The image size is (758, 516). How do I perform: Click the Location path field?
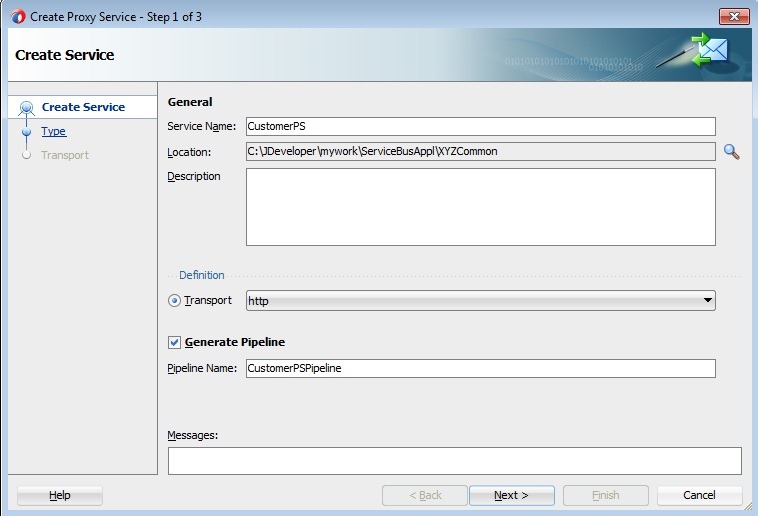click(x=480, y=152)
